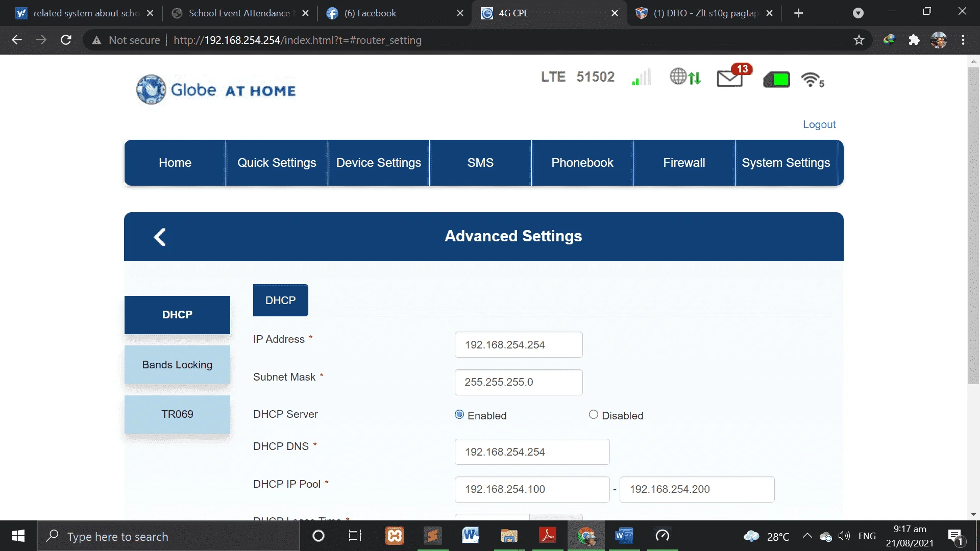Open the SMS menu
Viewport: 980px width, 551px height.
pos(480,163)
